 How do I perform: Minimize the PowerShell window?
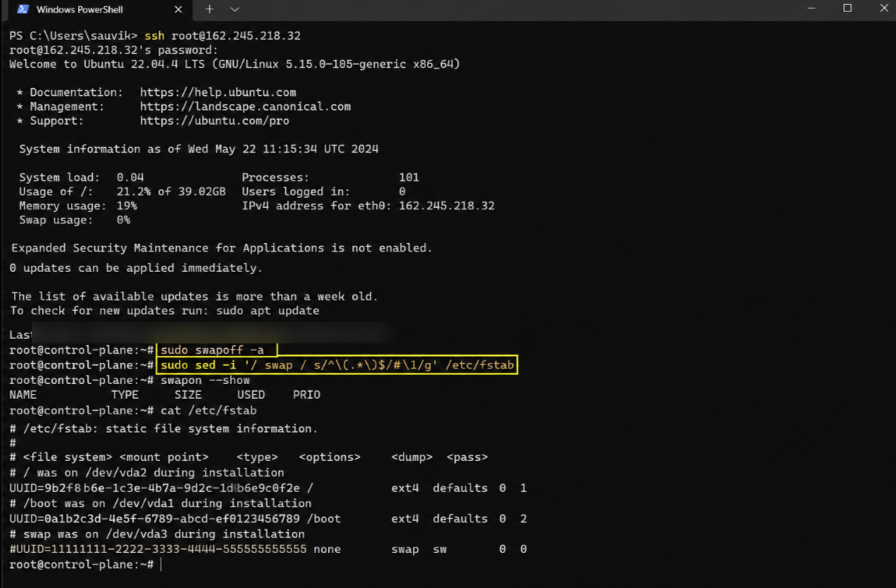(811, 9)
